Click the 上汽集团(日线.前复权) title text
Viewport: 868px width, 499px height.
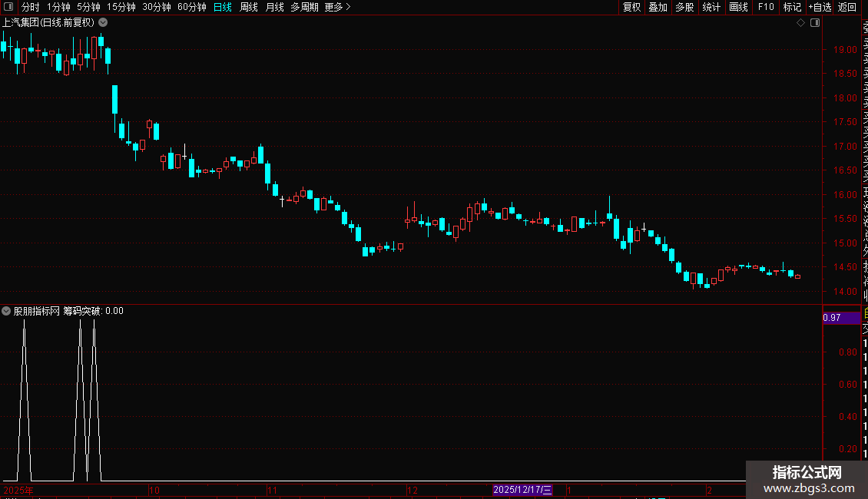pyautogui.click(x=48, y=23)
